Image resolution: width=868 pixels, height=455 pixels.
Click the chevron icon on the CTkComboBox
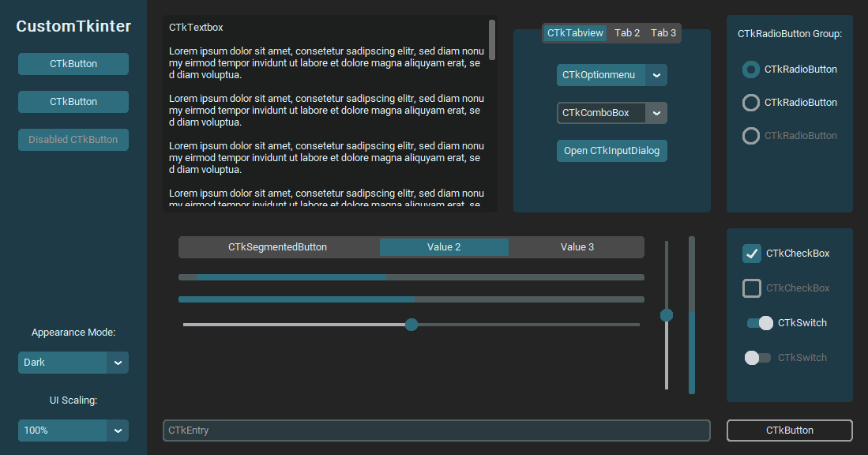(656, 112)
